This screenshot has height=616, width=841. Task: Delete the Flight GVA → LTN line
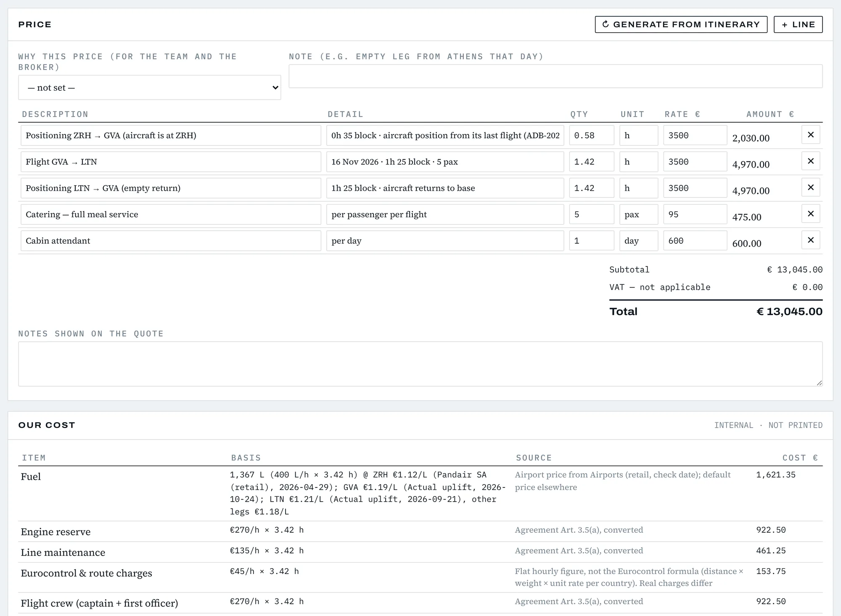(x=811, y=161)
